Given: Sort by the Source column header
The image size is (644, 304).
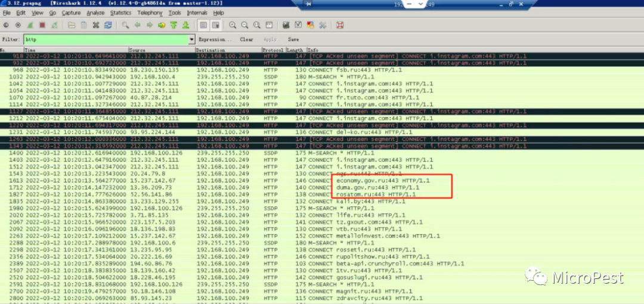Looking at the screenshot, I should click(162, 49).
